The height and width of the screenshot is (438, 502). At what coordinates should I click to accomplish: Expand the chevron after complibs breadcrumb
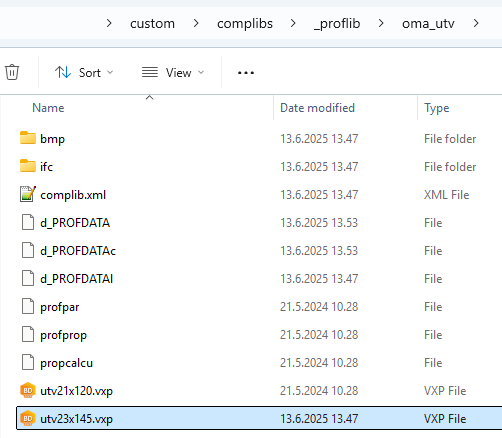[x=293, y=23]
